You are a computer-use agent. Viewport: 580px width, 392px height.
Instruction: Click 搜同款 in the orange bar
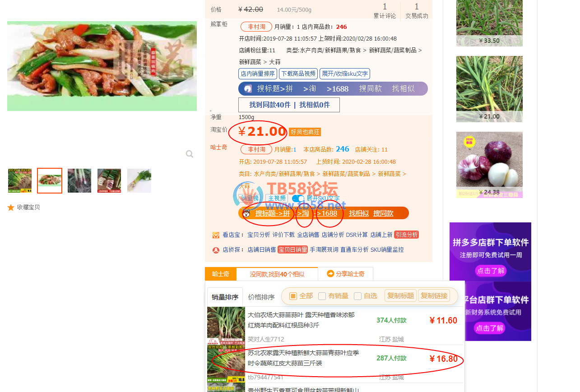click(x=383, y=213)
